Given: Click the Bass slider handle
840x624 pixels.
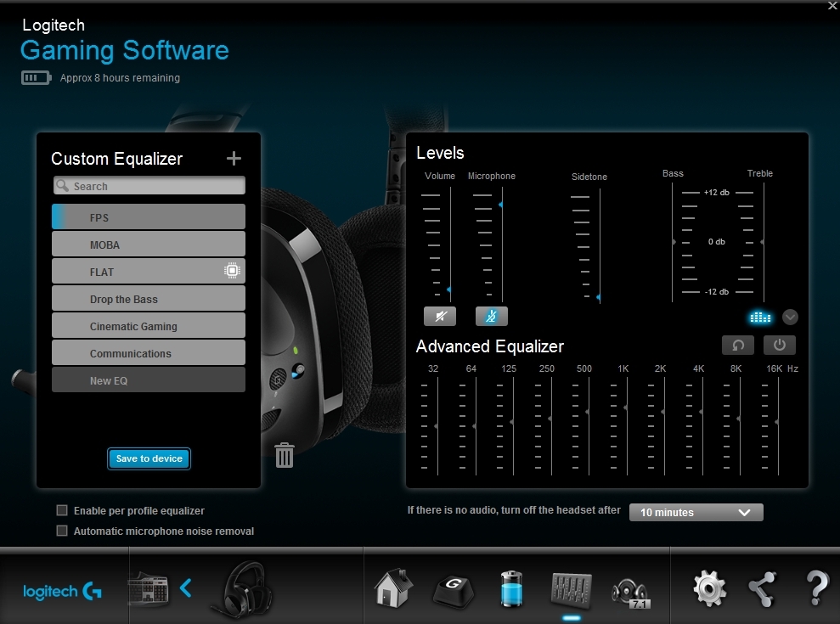Looking at the screenshot, I should (674, 242).
